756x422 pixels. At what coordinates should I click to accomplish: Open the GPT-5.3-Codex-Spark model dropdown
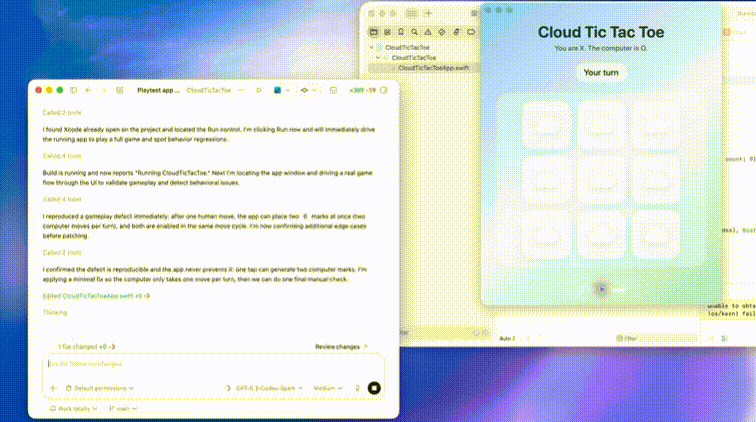click(265, 388)
